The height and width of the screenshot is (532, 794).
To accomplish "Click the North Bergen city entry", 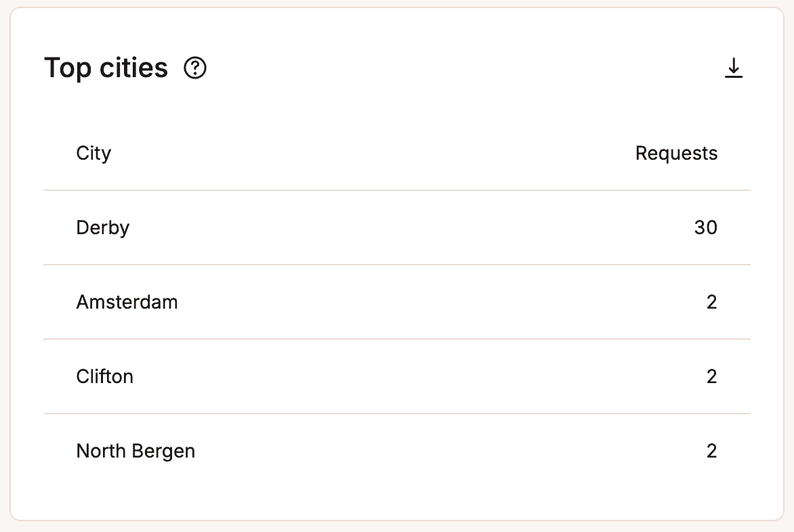I will click(x=135, y=451).
